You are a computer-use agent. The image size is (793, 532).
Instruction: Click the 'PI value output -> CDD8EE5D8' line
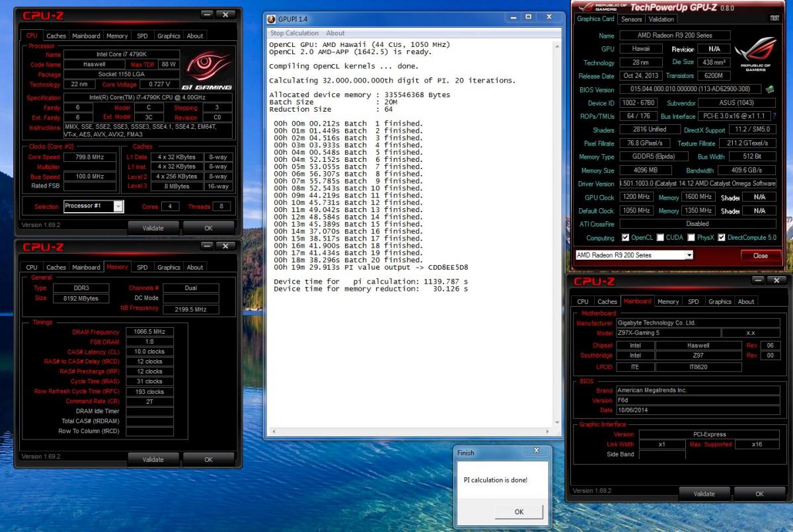[372, 267]
